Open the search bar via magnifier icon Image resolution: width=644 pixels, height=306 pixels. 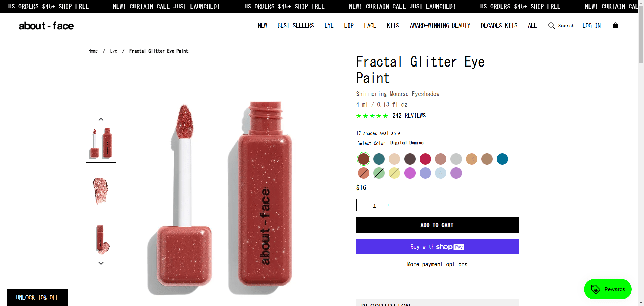click(551, 25)
